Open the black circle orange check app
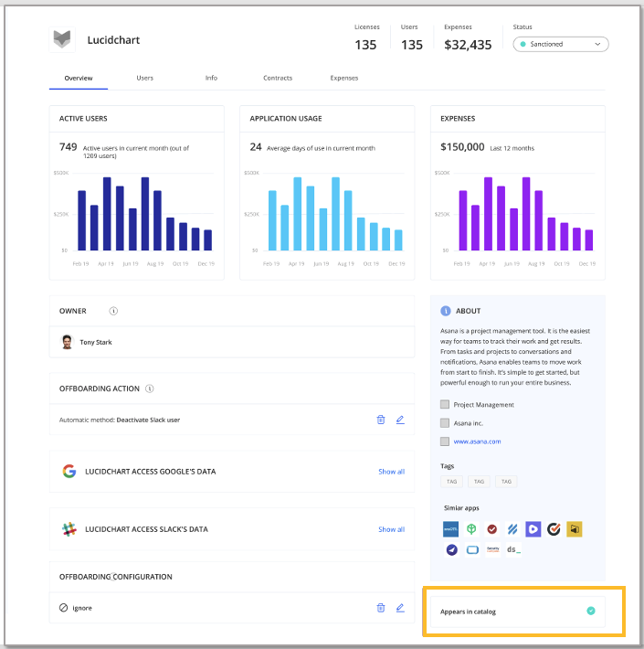Screen dimensions: 644x649 (554, 529)
